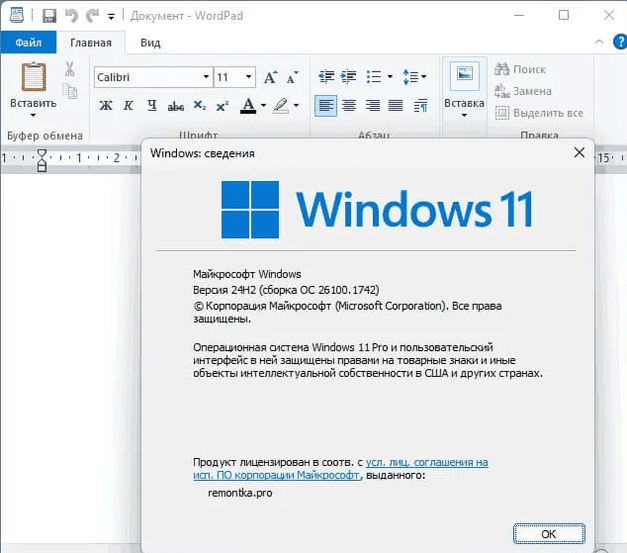
Task: Toggle Italic formatting (К)
Action: tap(128, 106)
